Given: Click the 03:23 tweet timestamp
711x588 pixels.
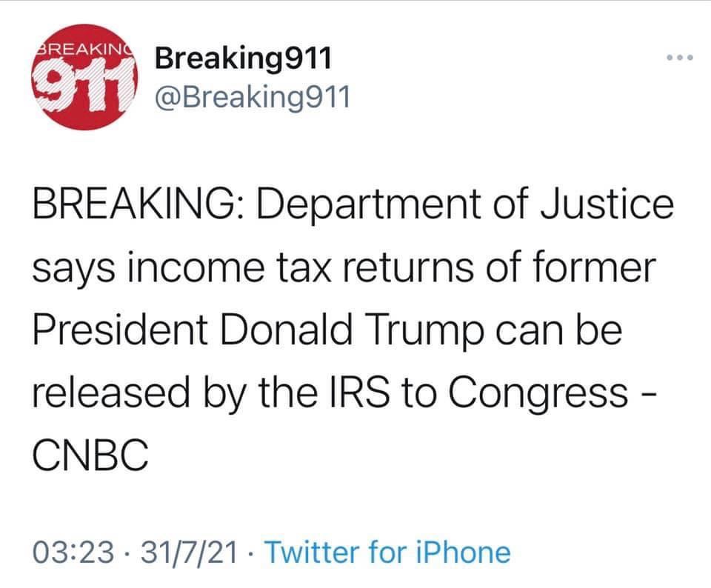Looking at the screenshot, I should pyautogui.click(x=72, y=552).
